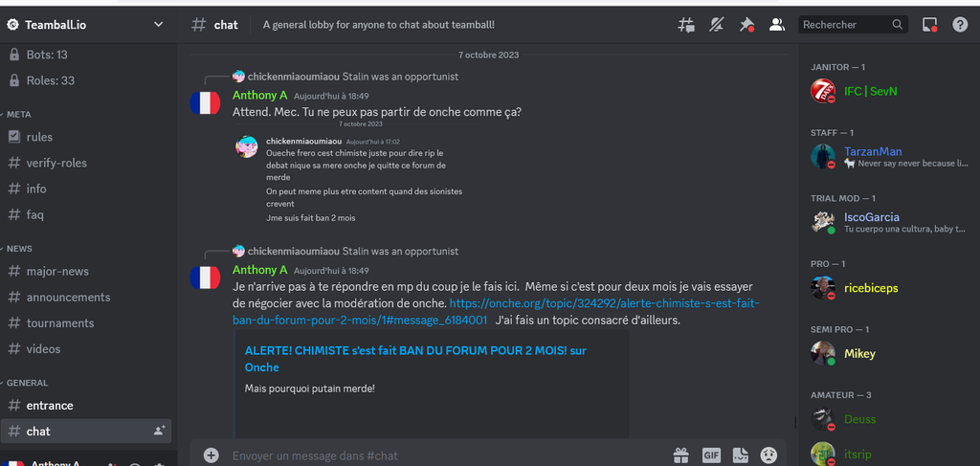Image resolution: width=980 pixels, height=466 pixels.
Task: Mute channel notifications with bell icon
Action: (716, 25)
